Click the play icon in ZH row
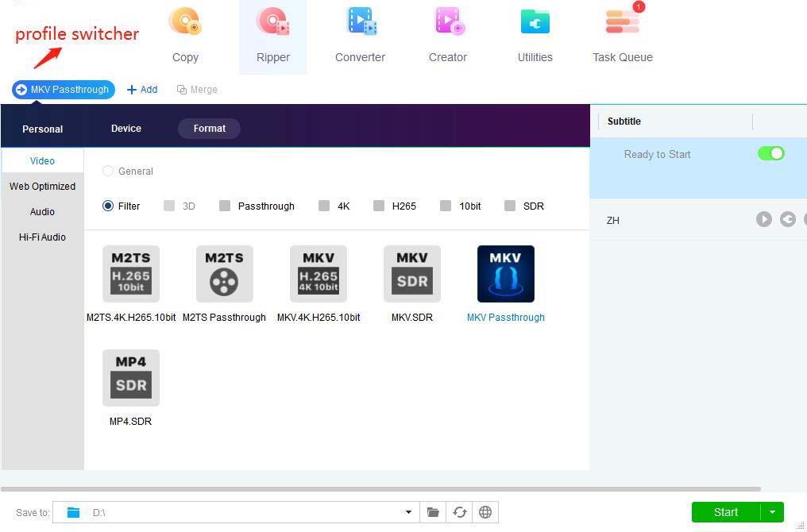 764,219
